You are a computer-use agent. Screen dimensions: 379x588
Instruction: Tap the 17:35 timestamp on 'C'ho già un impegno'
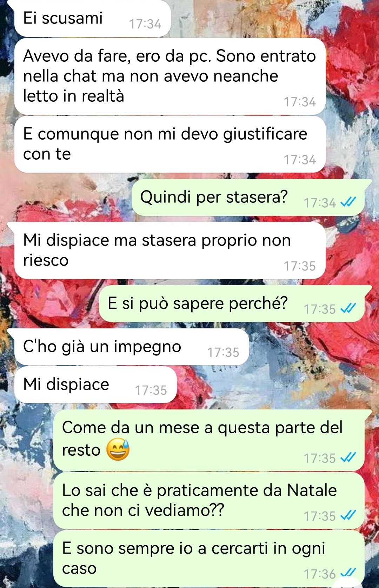click(x=223, y=353)
